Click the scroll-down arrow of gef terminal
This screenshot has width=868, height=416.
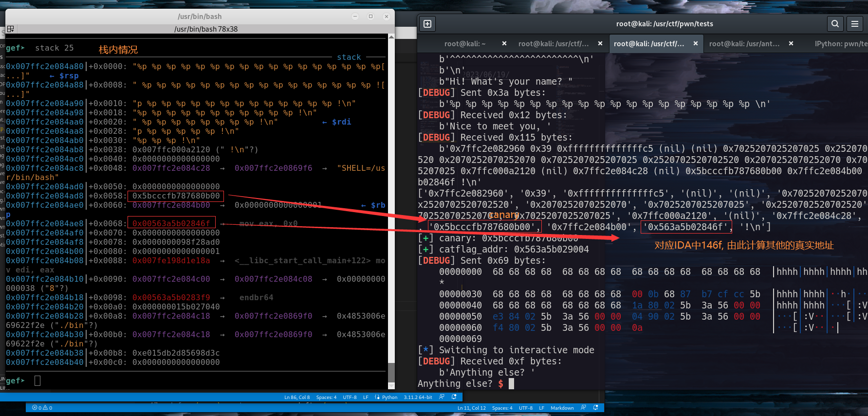point(391,386)
